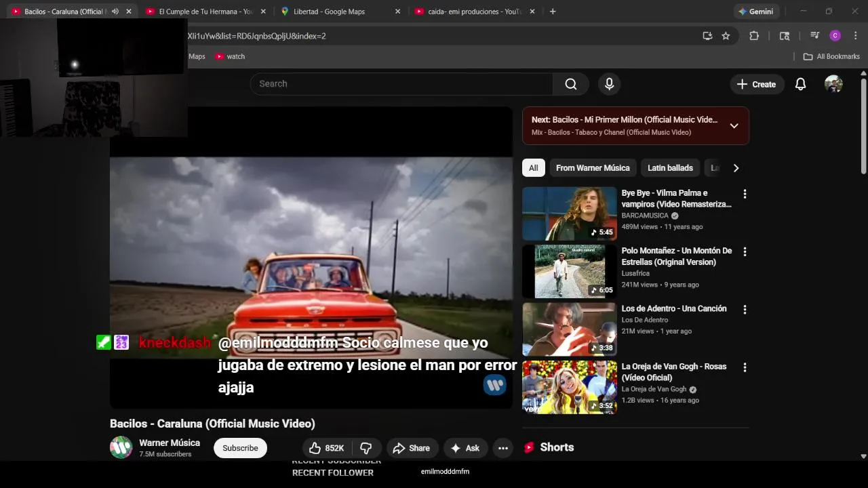Image resolution: width=868 pixels, height=488 pixels.
Task: Click the Warner watermark on video
Action: click(x=494, y=386)
